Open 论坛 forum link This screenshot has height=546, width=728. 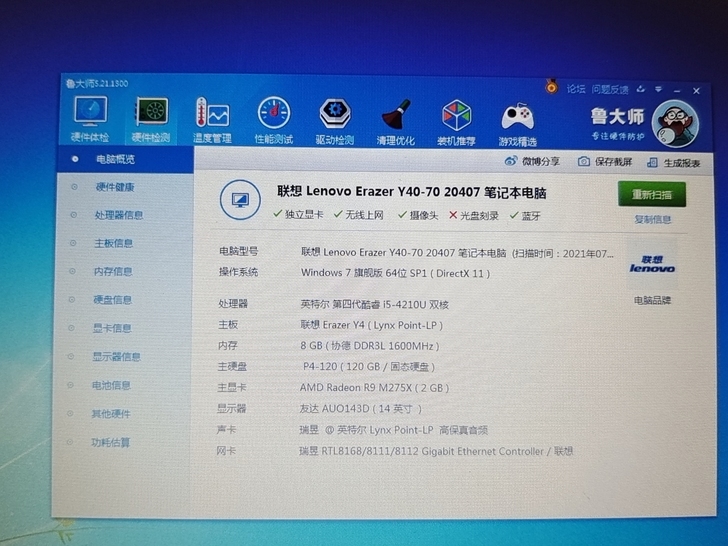click(x=576, y=89)
